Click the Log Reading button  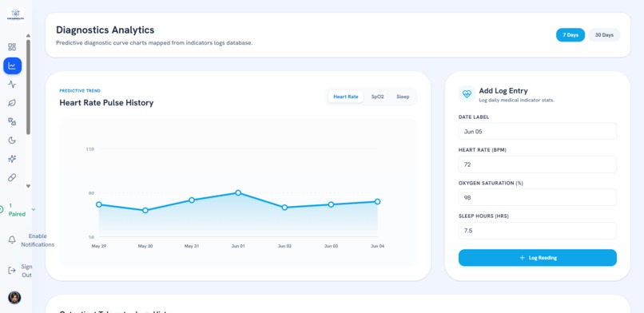click(538, 258)
